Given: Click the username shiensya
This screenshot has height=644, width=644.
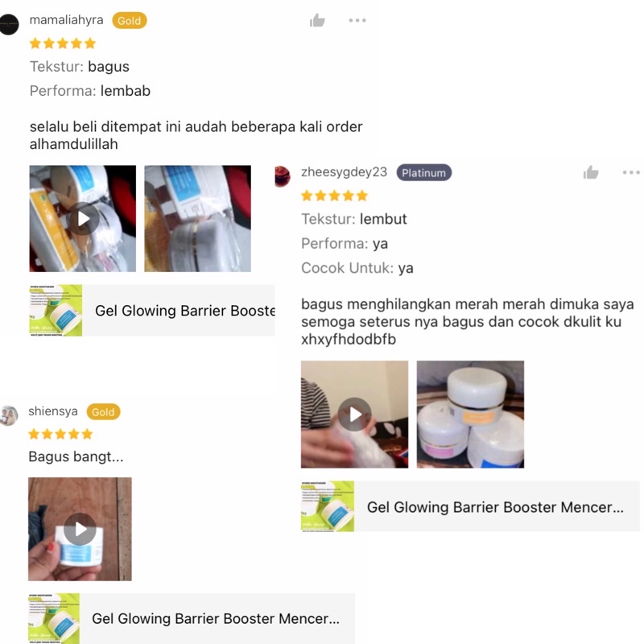Looking at the screenshot, I should coord(53,411).
